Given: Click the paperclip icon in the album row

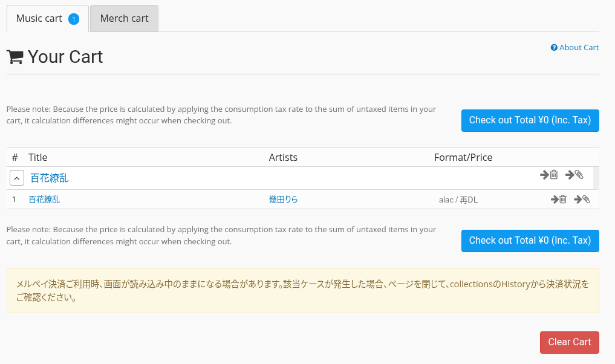Looking at the screenshot, I should tap(579, 175).
